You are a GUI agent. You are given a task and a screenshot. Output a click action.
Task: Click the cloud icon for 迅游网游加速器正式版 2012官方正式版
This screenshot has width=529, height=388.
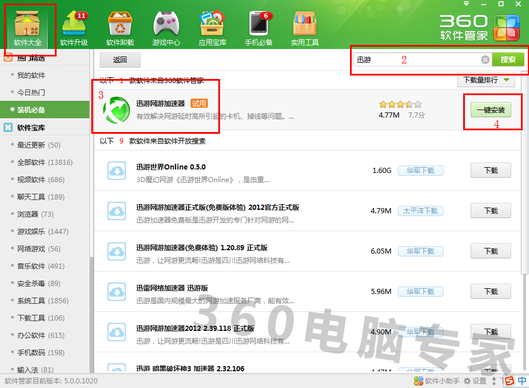coord(116,211)
